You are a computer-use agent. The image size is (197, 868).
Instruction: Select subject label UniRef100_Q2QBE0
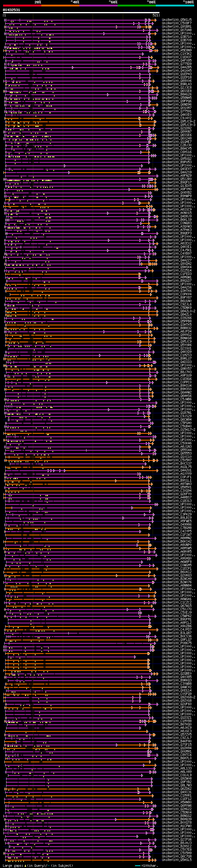(177, 674)
